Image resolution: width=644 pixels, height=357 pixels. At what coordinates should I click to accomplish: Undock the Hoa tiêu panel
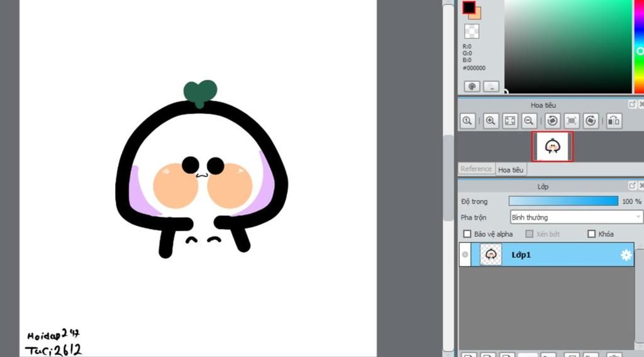click(633, 105)
